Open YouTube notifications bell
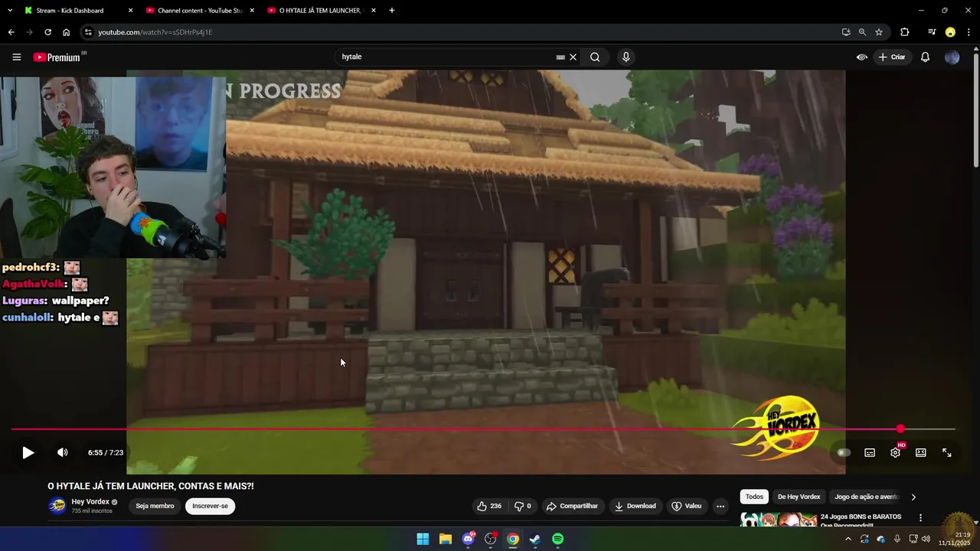980x551 pixels. (925, 57)
